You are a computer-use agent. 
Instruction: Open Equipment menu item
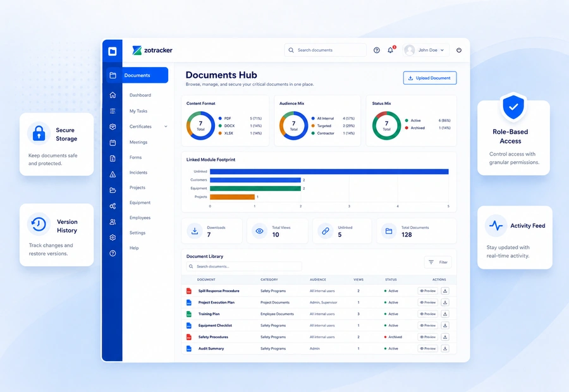140,202
